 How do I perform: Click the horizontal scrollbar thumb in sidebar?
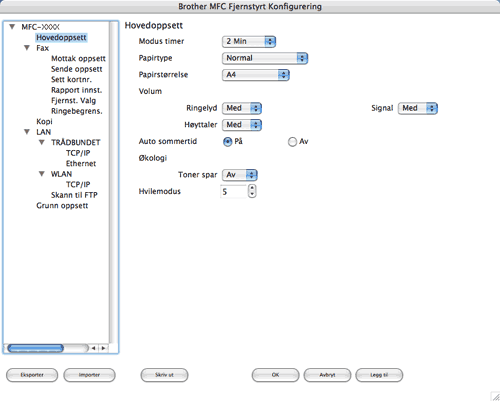(x=35, y=348)
